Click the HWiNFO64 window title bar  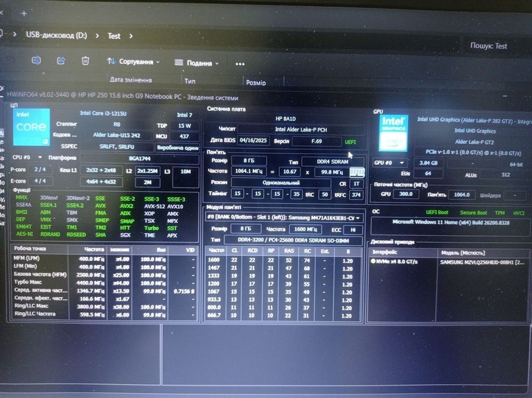tap(265, 97)
